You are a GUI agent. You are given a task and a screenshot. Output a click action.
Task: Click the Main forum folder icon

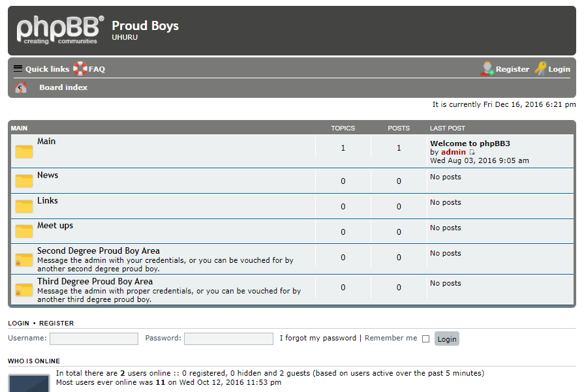[x=24, y=151]
